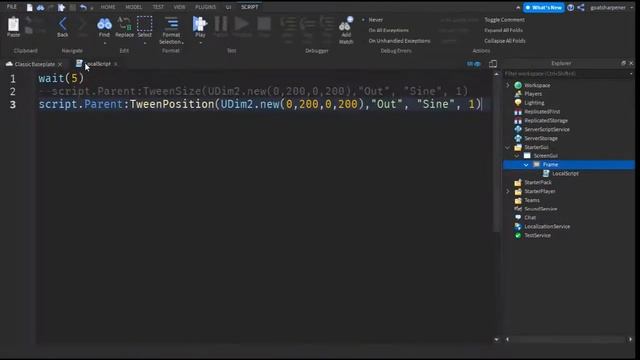Click Toggle Comment action

[504, 20]
